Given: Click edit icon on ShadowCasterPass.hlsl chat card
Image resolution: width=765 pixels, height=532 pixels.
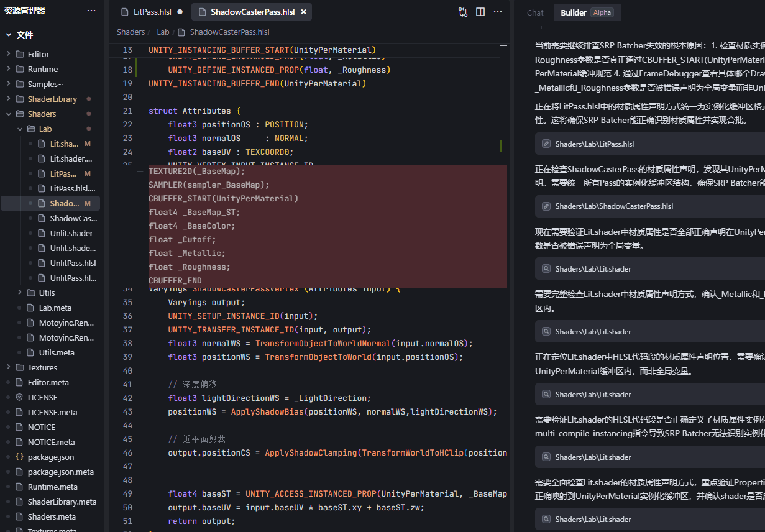Looking at the screenshot, I should click(x=546, y=206).
